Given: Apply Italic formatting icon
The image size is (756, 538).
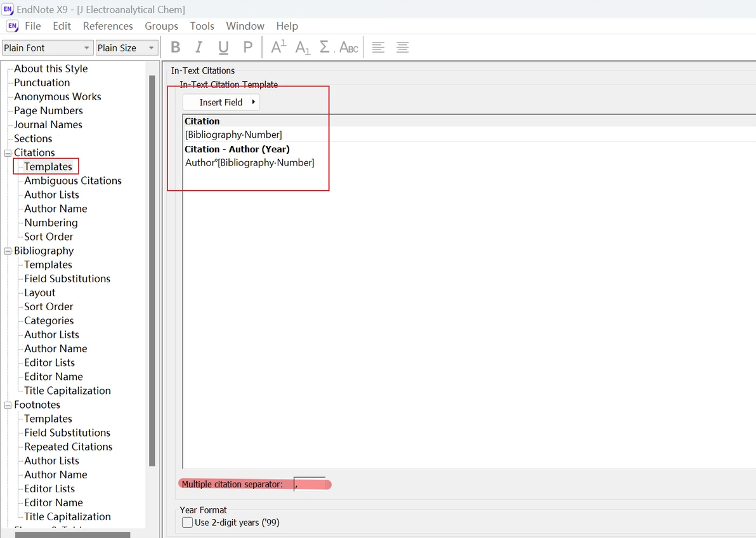Looking at the screenshot, I should click(x=199, y=48).
